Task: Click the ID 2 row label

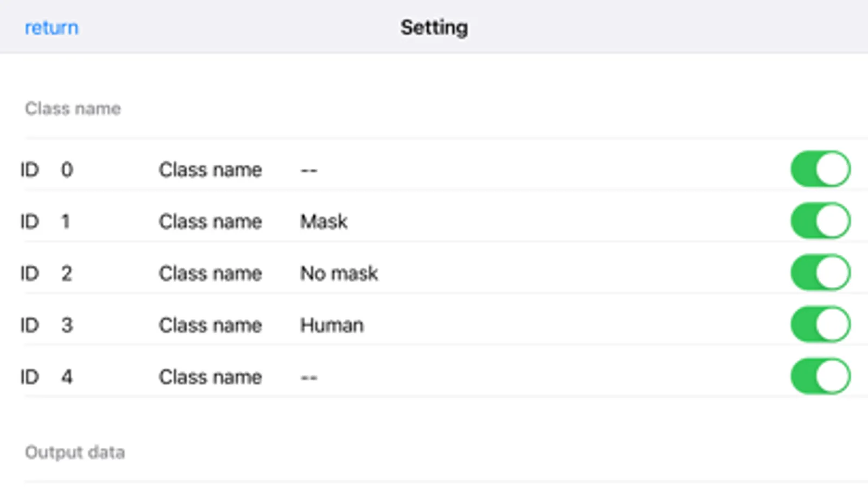Action: (x=46, y=273)
